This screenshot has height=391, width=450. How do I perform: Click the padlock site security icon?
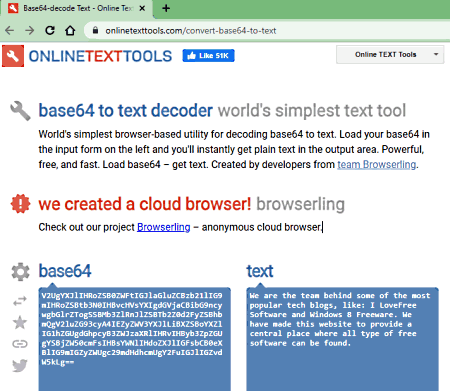pyautogui.click(x=95, y=31)
